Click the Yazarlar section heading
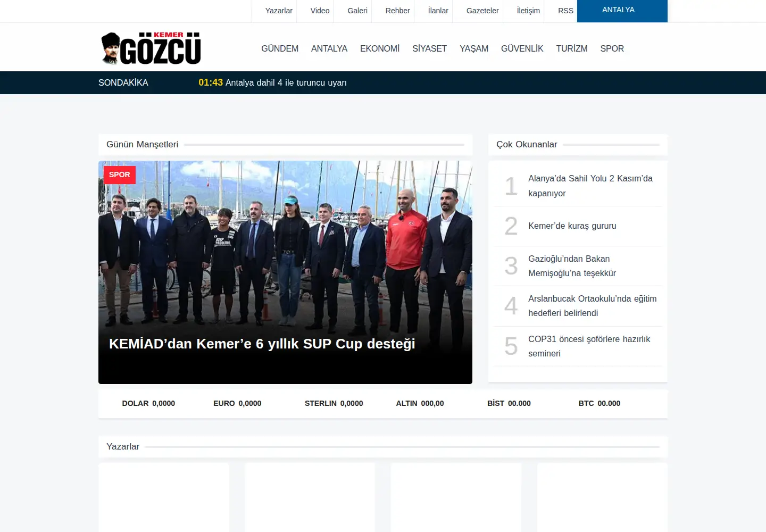The image size is (766, 532). tap(123, 446)
